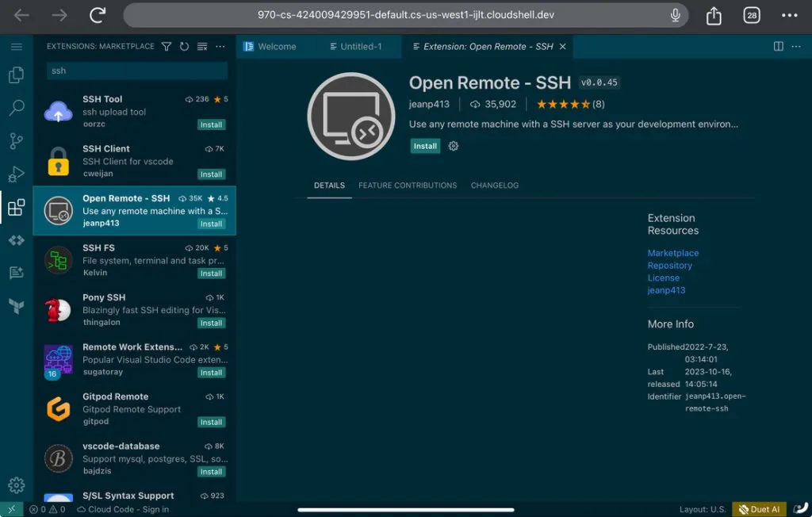Image resolution: width=812 pixels, height=517 pixels.
Task: Open the Terraform view icon
Action: (16, 306)
